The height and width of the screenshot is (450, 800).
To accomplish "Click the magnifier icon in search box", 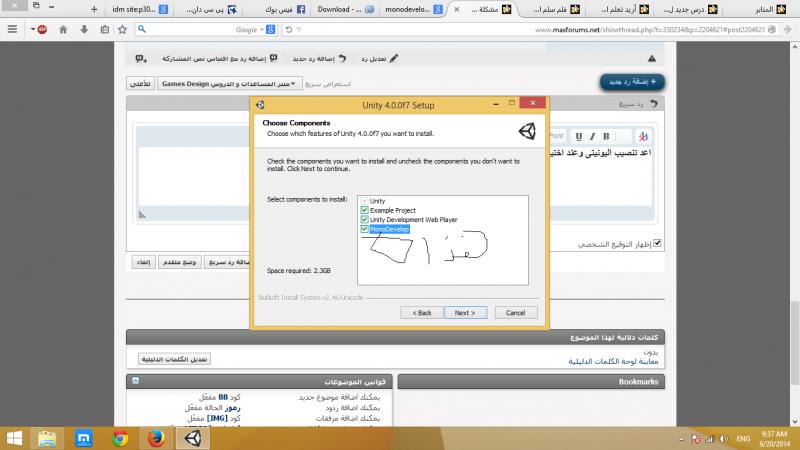I will pos(142,30).
